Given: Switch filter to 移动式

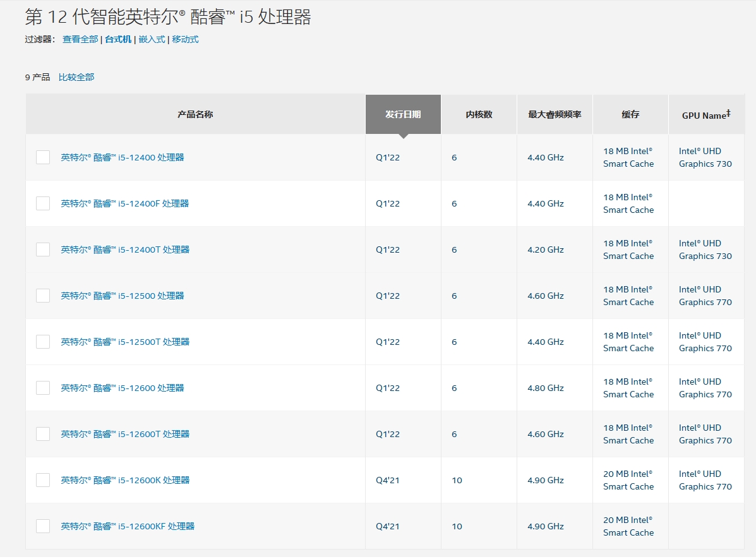Looking at the screenshot, I should 186,39.
